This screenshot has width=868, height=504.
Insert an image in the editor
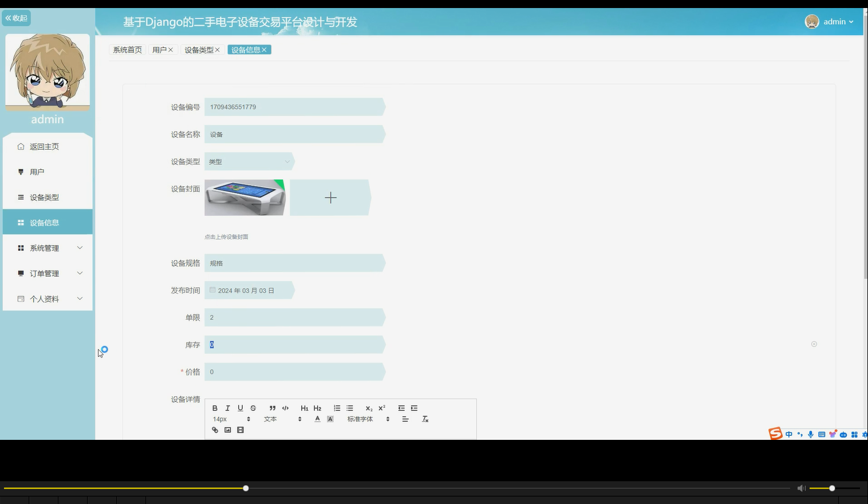[x=227, y=430]
